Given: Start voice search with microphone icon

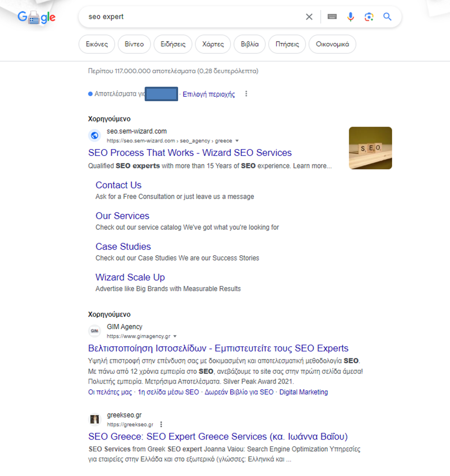Looking at the screenshot, I should tap(351, 17).
